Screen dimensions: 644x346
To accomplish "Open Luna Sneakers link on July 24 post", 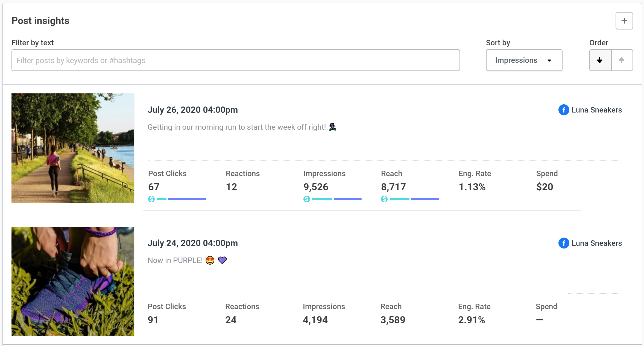I will click(x=597, y=243).
